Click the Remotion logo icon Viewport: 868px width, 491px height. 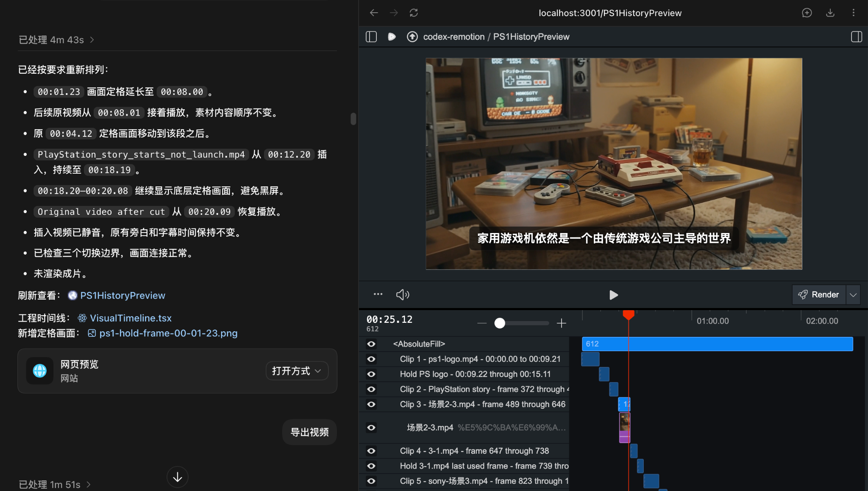click(392, 37)
